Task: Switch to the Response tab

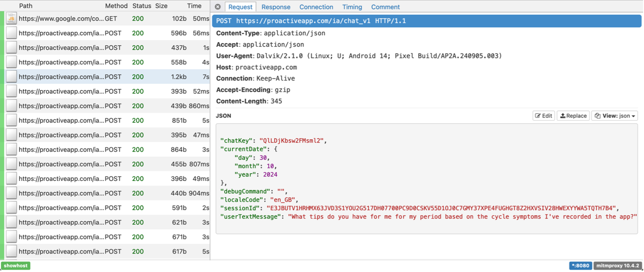Action: click(x=276, y=7)
